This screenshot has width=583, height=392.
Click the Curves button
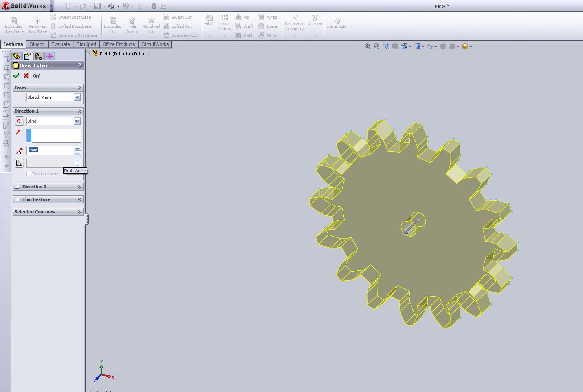315,20
